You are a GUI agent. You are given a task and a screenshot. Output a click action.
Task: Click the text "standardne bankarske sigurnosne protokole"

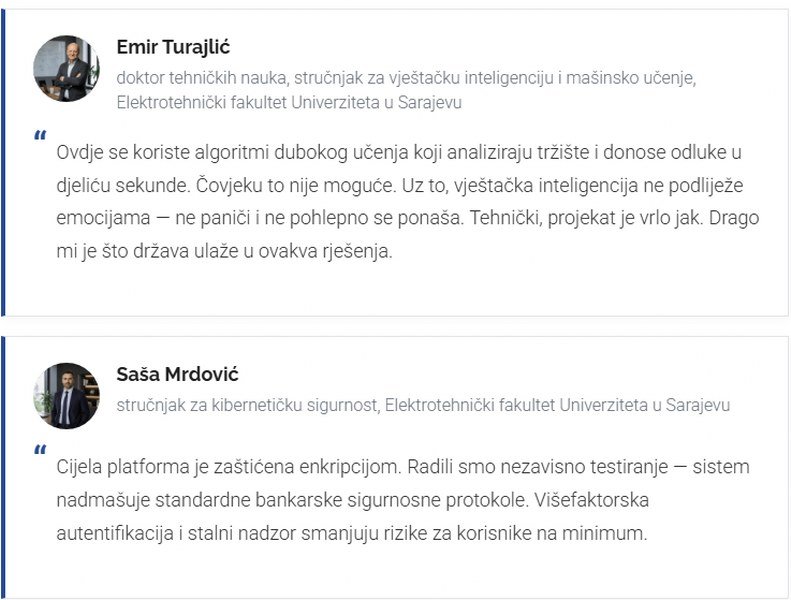click(x=342, y=500)
